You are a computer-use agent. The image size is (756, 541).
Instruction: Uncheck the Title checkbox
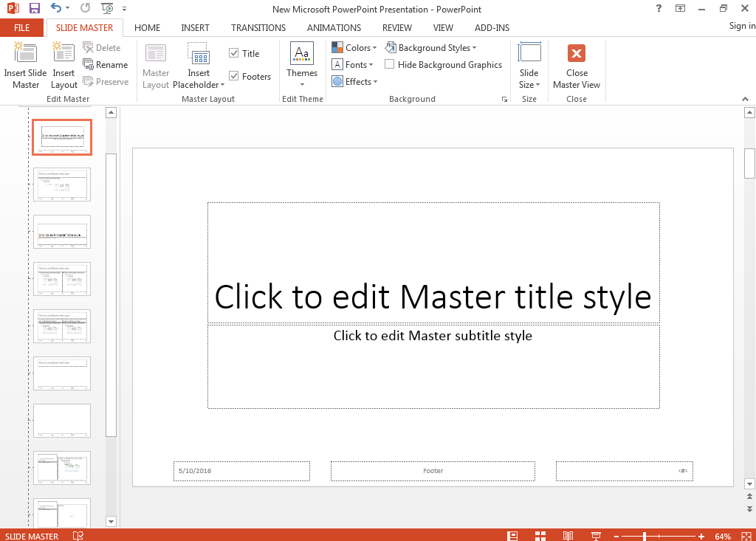click(234, 53)
